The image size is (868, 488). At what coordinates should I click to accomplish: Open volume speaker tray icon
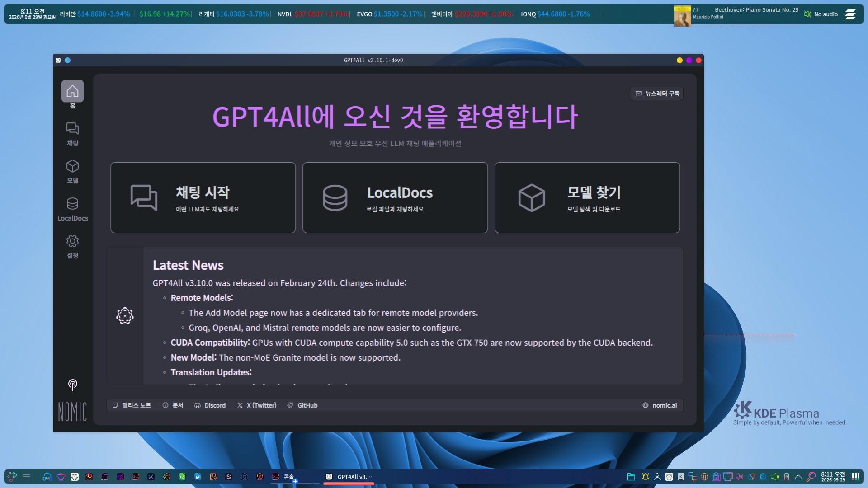coord(775,477)
